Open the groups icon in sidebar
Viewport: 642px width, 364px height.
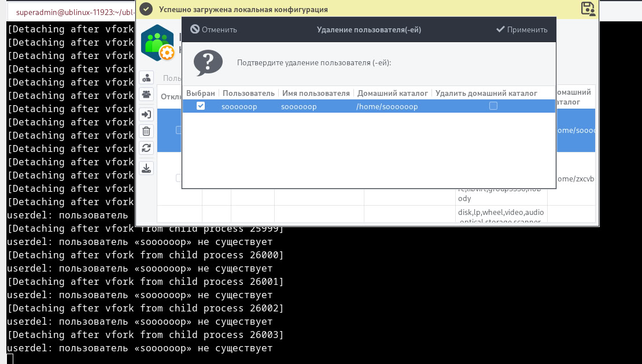coord(146,95)
